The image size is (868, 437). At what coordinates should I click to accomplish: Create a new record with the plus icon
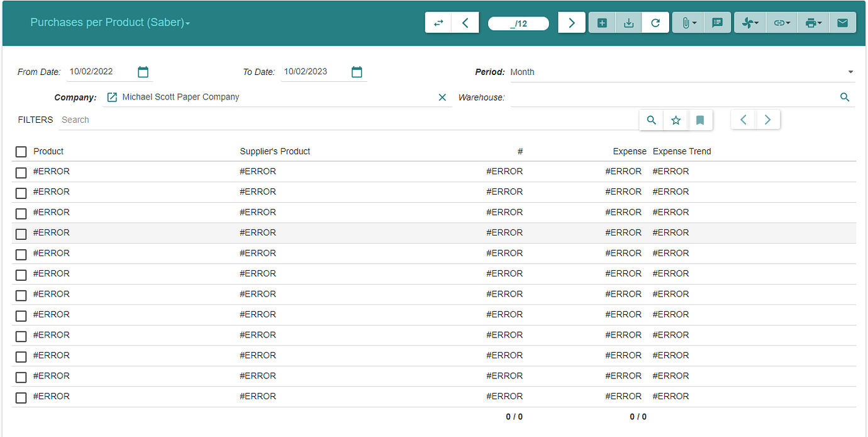coord(601,22)
